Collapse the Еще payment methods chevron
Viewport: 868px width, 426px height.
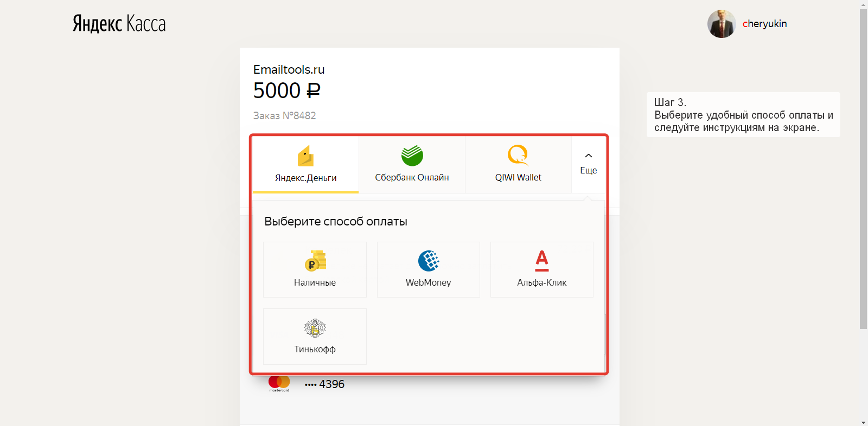coord(589,156)
